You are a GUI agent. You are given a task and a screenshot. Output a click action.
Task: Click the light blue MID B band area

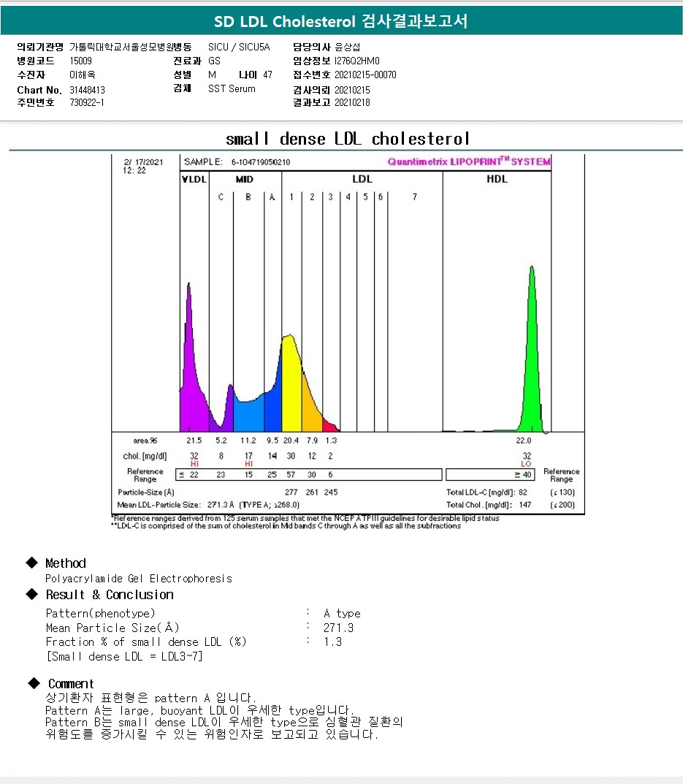point(248,415)
